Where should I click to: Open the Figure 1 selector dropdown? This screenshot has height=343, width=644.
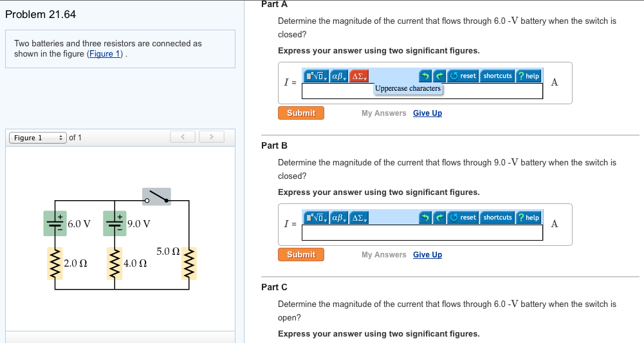(38, 138)
